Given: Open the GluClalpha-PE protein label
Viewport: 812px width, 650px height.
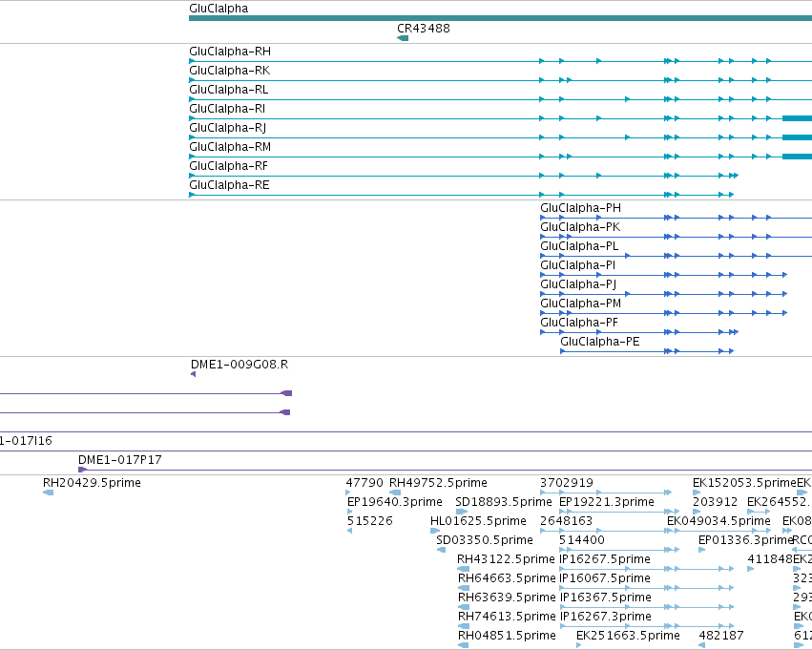Looking at the screenshot, I should click(600, 342).
